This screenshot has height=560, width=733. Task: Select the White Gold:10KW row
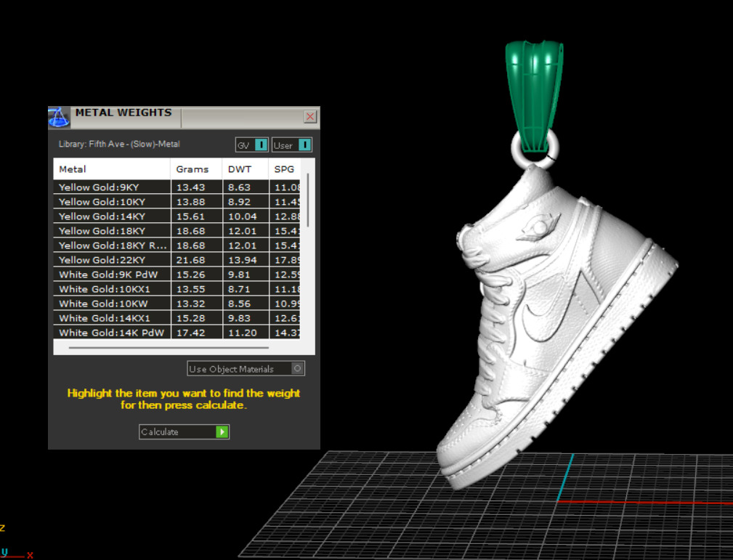(x=177, y=304)
